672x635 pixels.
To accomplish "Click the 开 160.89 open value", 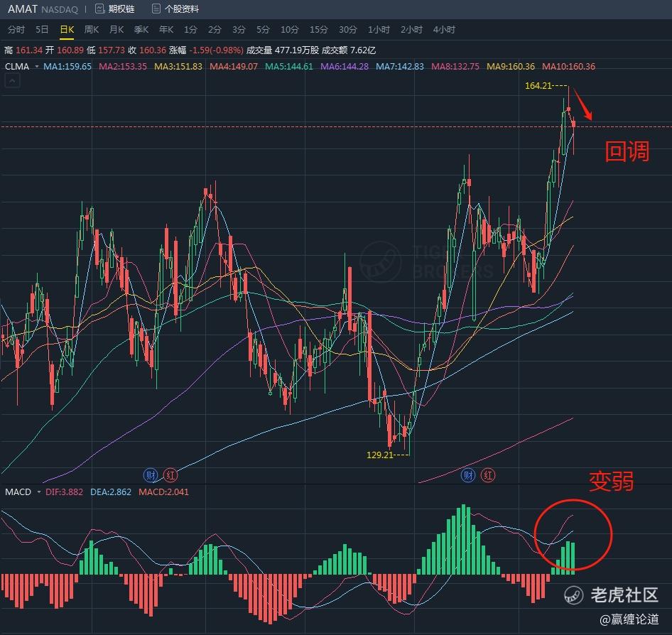I will 65,50.
